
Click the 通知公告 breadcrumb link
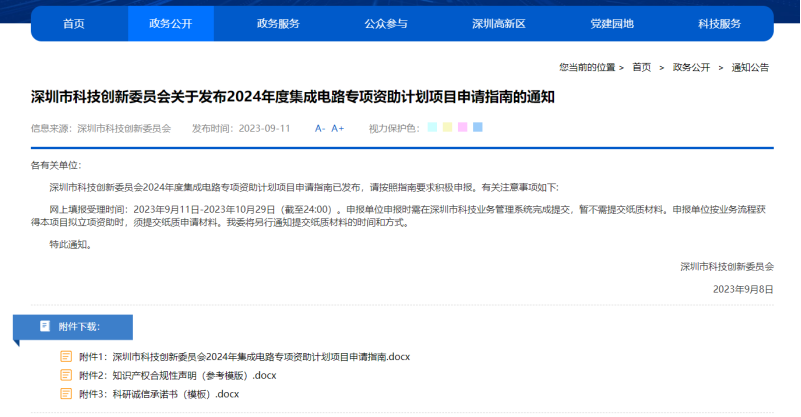point(750,67)
